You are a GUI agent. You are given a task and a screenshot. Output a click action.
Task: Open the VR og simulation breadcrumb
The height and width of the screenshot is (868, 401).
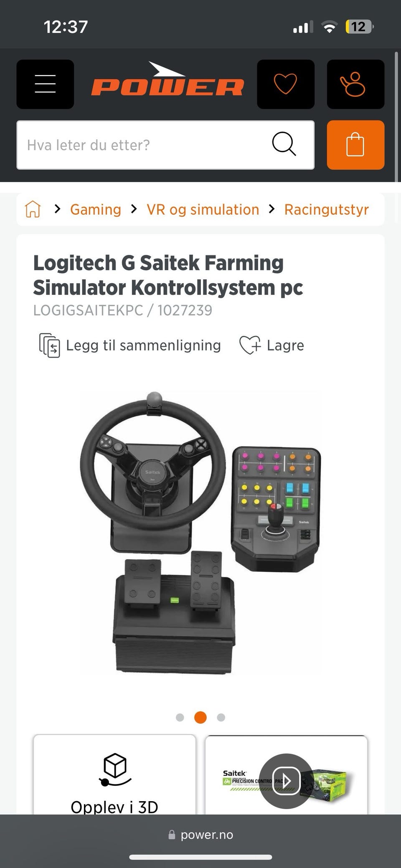[203, 209]
